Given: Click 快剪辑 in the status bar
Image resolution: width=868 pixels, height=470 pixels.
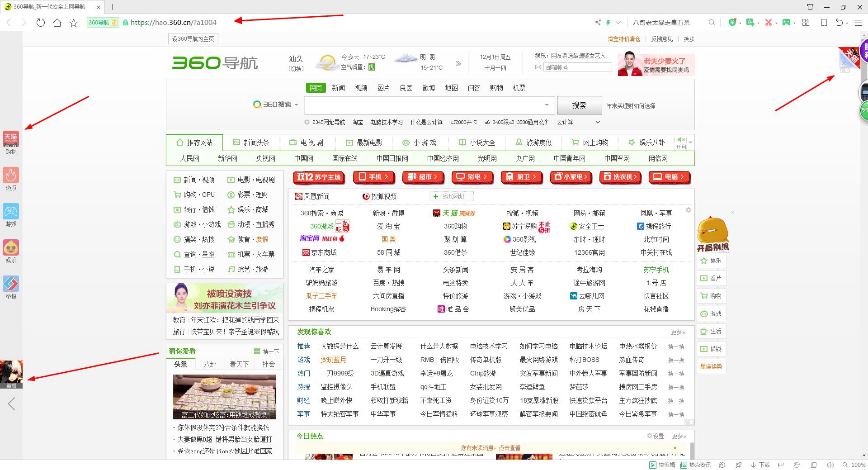Looking at the screenshot, I should pyautogui.click(x=662, y=465).
